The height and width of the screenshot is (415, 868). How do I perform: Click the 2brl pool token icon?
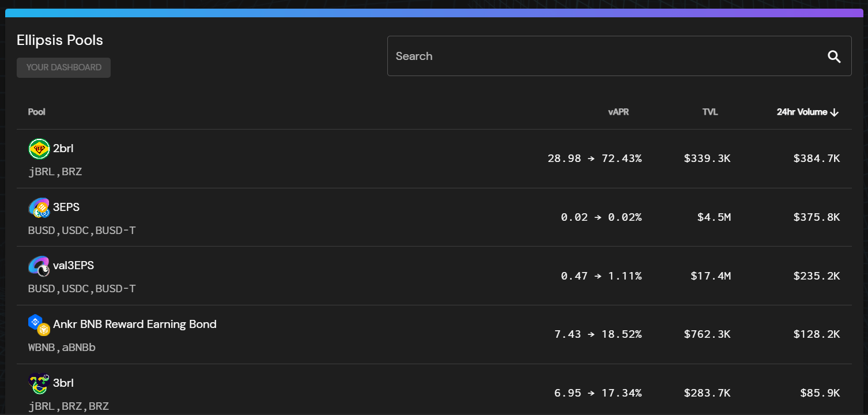point(39,149)
